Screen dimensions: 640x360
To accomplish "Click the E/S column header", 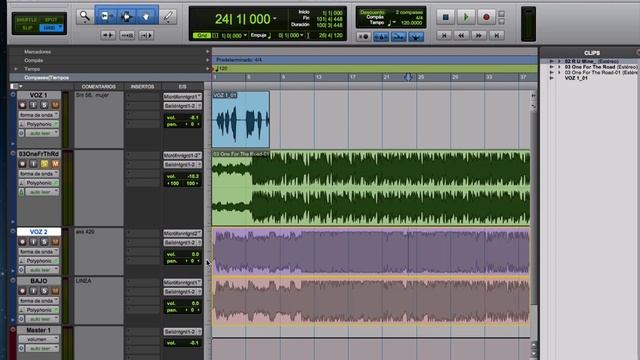I will [x=182, y=87].
